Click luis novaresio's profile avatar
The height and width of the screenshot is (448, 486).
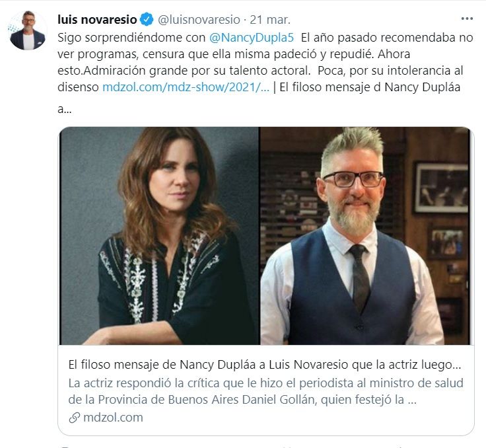pyautogui.click(x=27, y=30)
